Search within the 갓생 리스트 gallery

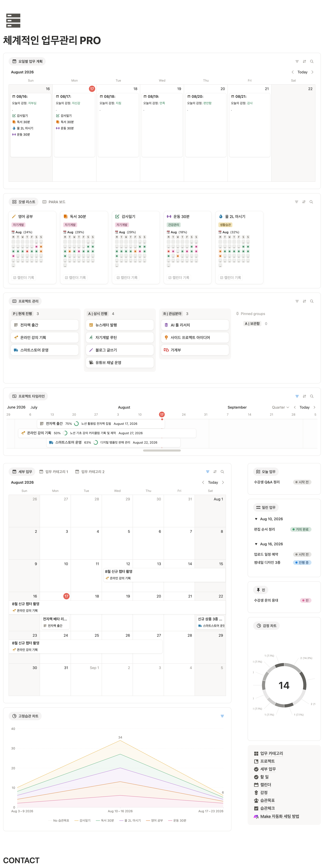[x=311, y=202]
